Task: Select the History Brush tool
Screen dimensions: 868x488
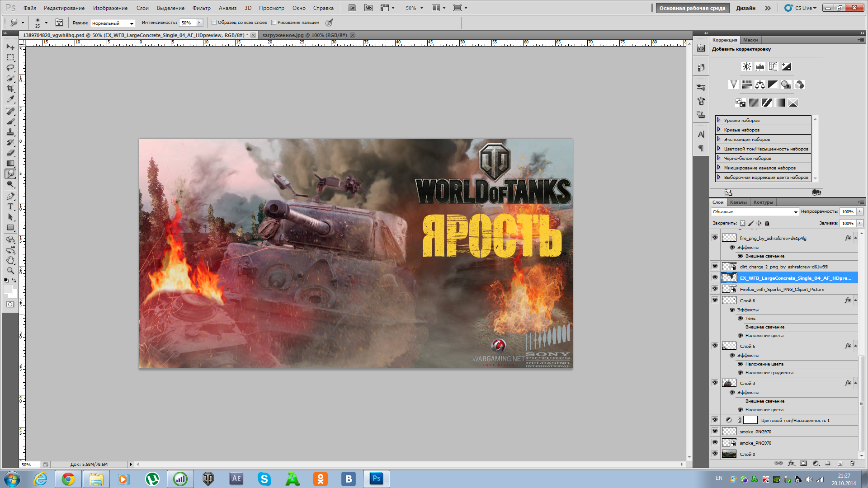Action: click(x=10, y=142)
